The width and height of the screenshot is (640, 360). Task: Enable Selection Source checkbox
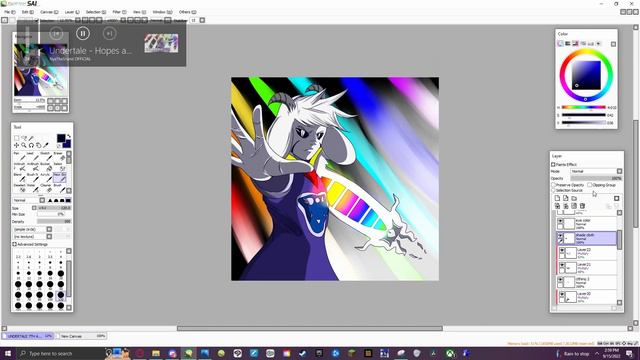553,191
